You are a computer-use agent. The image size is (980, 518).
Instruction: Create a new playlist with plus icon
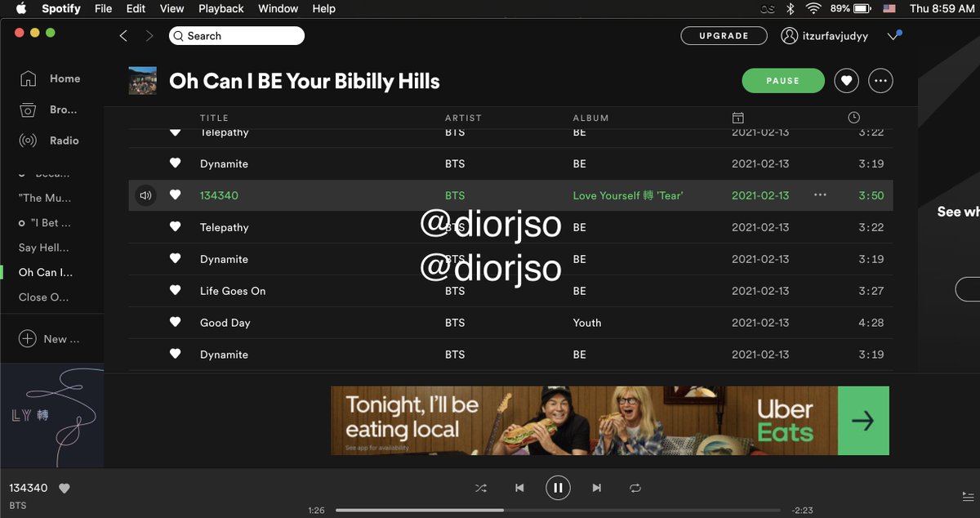tap(28, 338)
